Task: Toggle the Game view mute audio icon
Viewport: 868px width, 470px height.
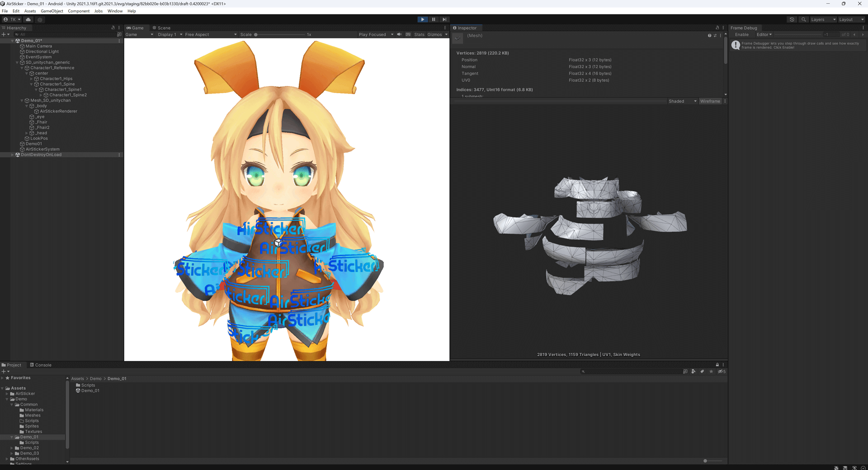Action: (x=399, y=34)
